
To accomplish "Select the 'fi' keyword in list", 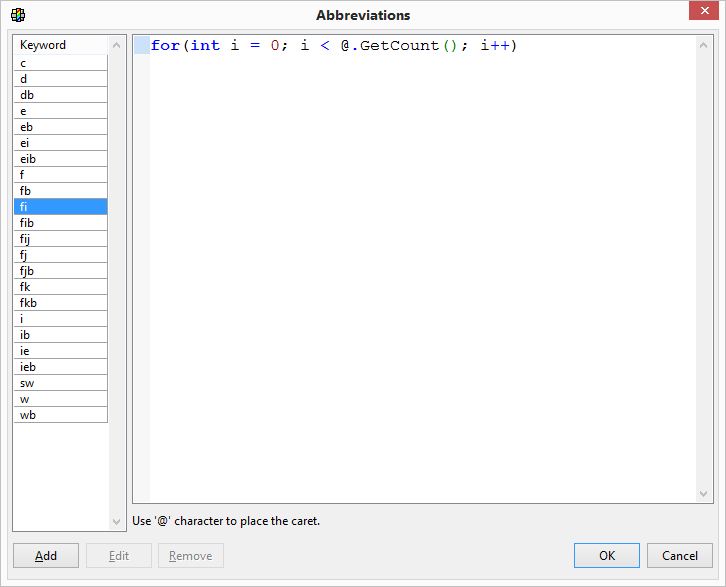I will coord(60,207).
